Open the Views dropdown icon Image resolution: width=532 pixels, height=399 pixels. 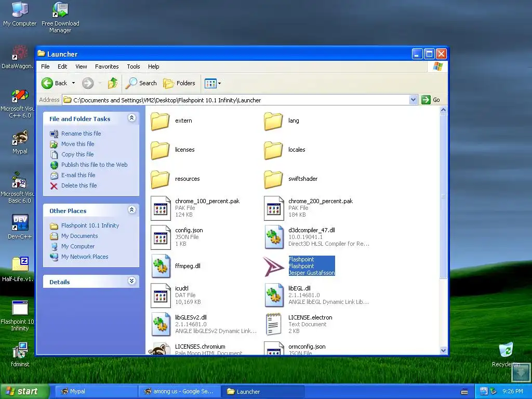212,83
